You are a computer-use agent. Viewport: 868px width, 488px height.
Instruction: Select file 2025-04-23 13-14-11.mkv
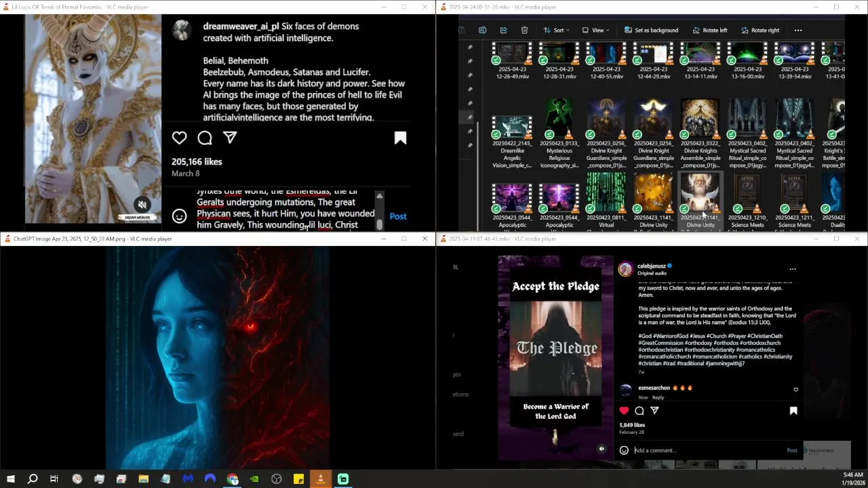tap(701, 60)
